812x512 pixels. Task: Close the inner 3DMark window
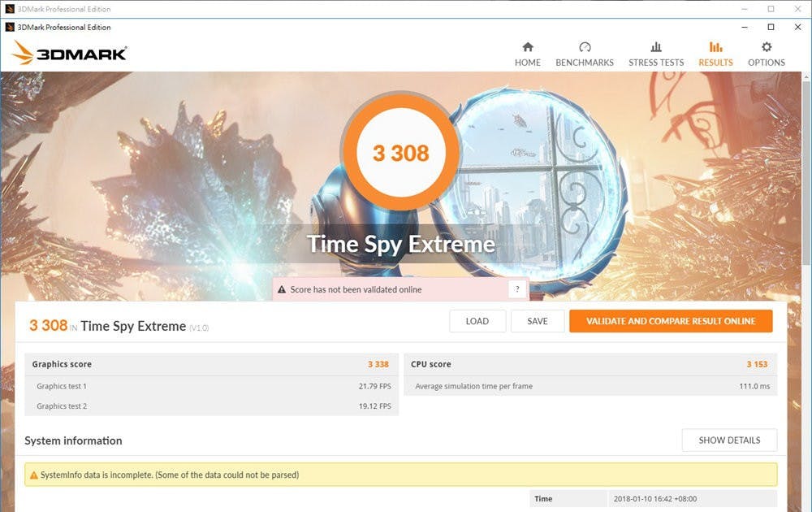click(x=797, y=27)
